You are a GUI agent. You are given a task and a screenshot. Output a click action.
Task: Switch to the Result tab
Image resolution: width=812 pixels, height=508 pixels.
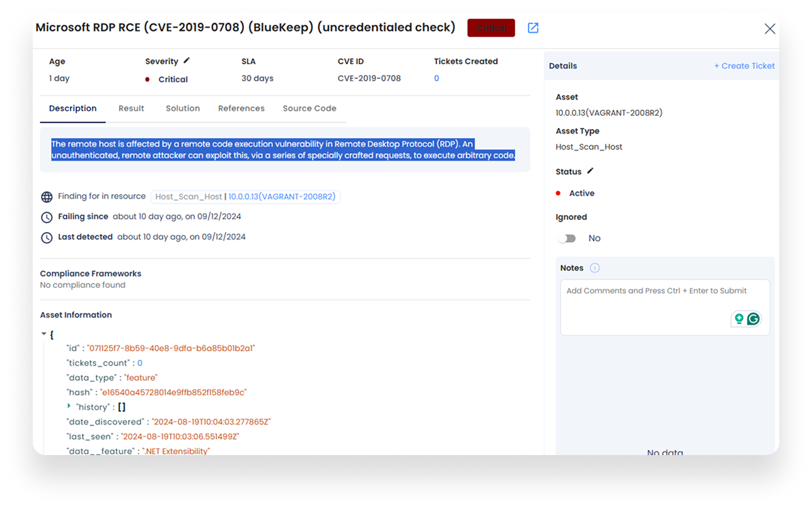(131, 108)
